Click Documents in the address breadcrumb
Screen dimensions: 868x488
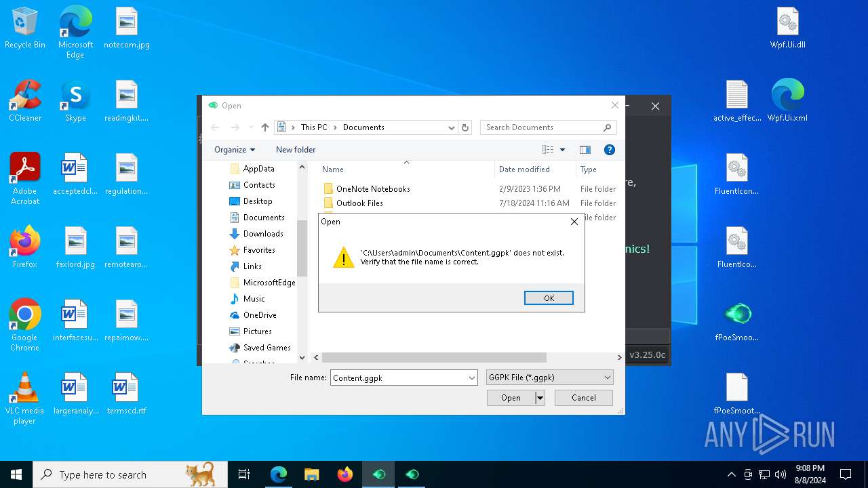[x=363, y=127]
